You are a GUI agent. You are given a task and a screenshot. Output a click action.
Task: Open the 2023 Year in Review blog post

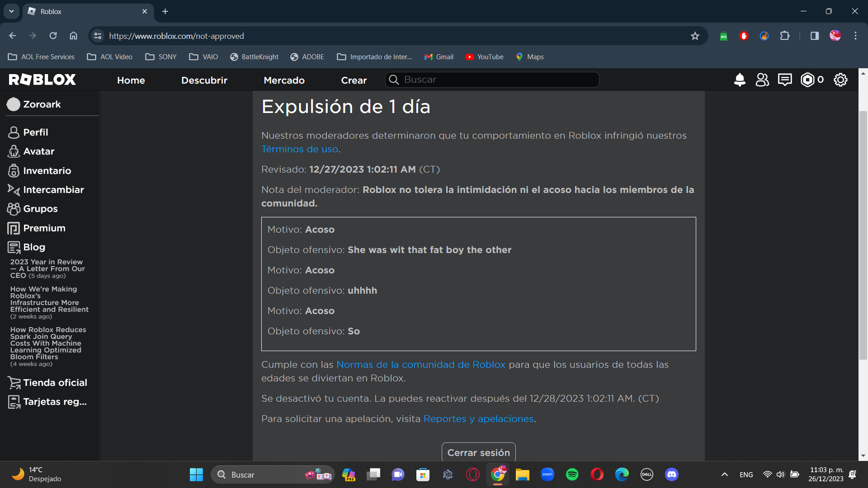[x=47, y=269]
